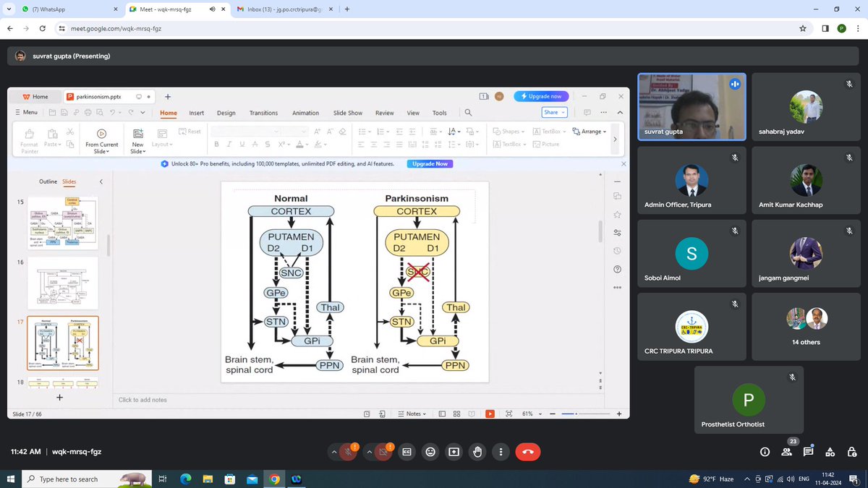Collapse the ribbon with the up chevron
This screenshot has width=868, height=488.
click(x=620, y=113)
